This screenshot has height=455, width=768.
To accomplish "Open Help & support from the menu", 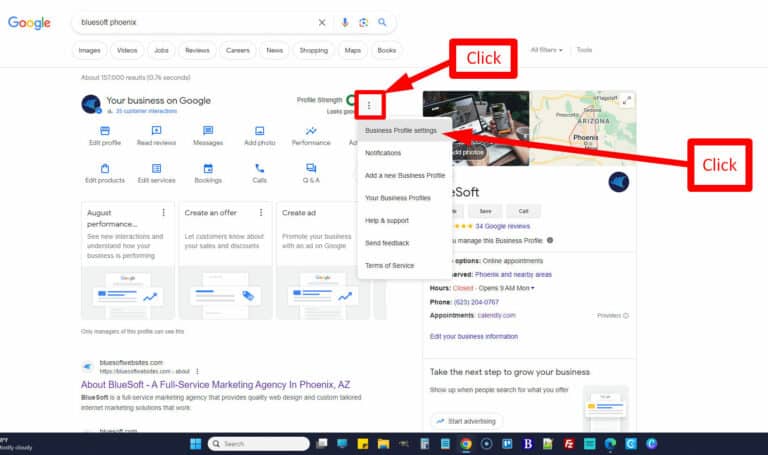I will tap(405, 220).
